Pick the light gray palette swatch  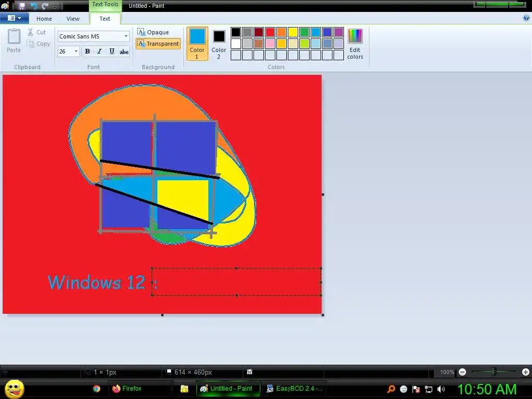[x=247, y=44]
